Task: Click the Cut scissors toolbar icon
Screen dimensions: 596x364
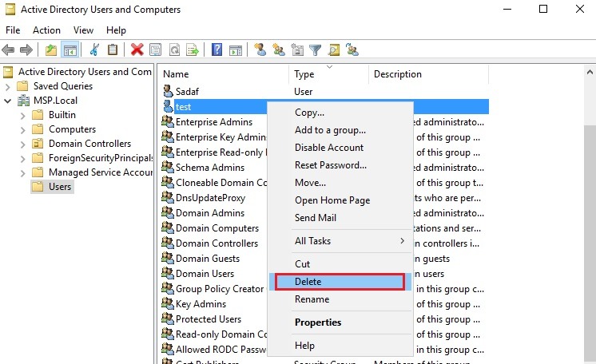Action: (94, 49)
